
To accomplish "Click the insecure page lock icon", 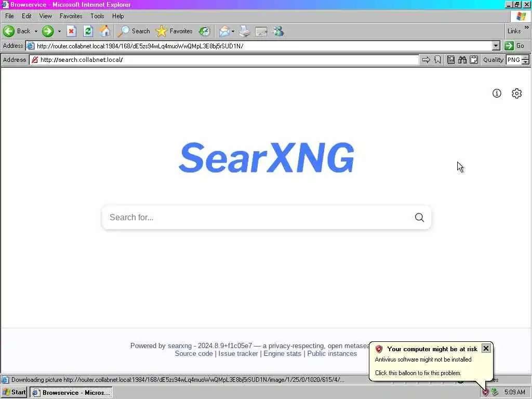I will click(35, 60).
